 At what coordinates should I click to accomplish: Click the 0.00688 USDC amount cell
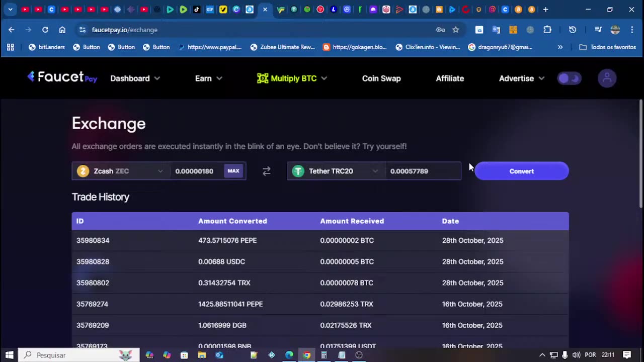(x=221, y=261)
